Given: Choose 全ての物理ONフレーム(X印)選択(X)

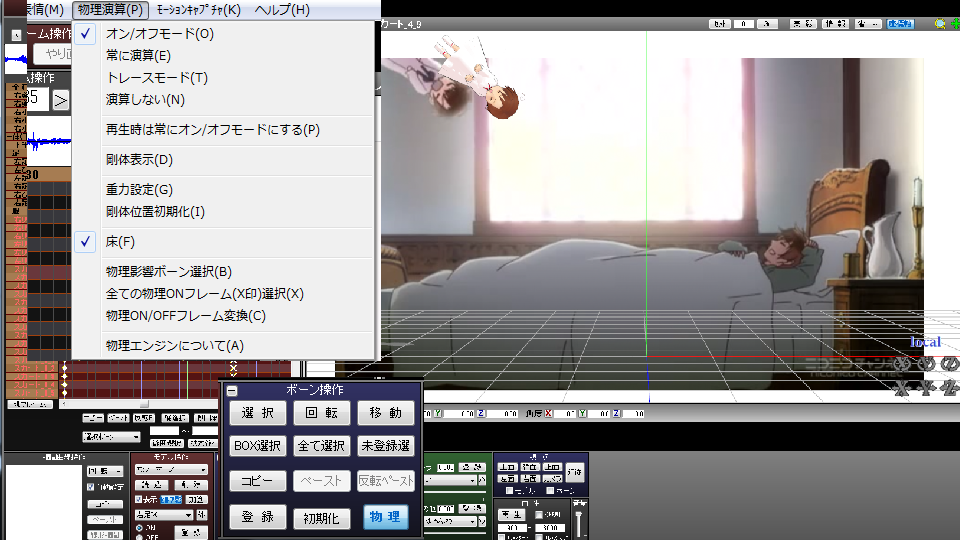Looking at the screenshot, I should 222,294.
